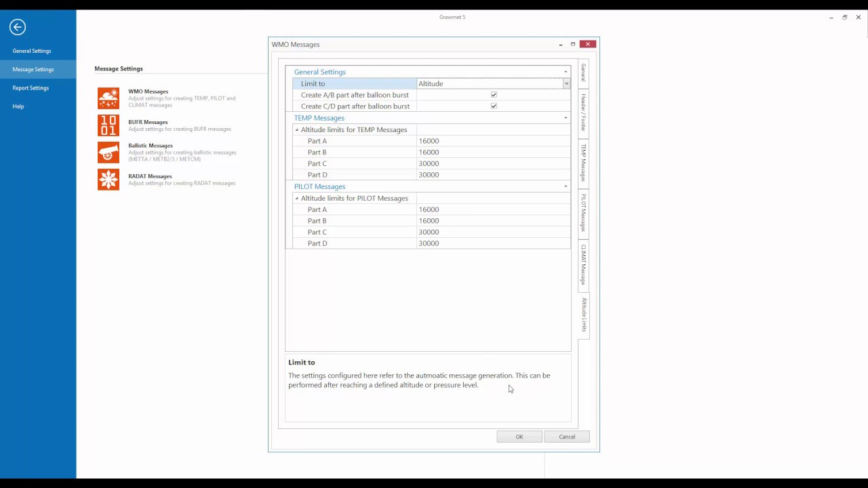Toggle Create C/D part after balloon burst

(494, 106)
